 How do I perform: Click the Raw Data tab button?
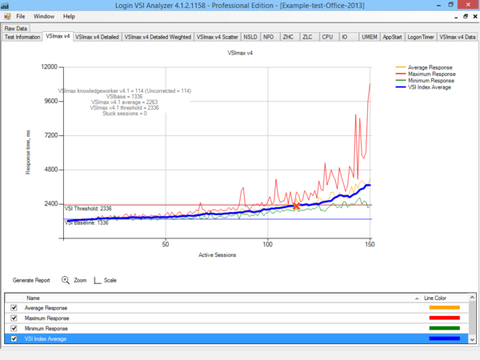[x=16, y=28]
